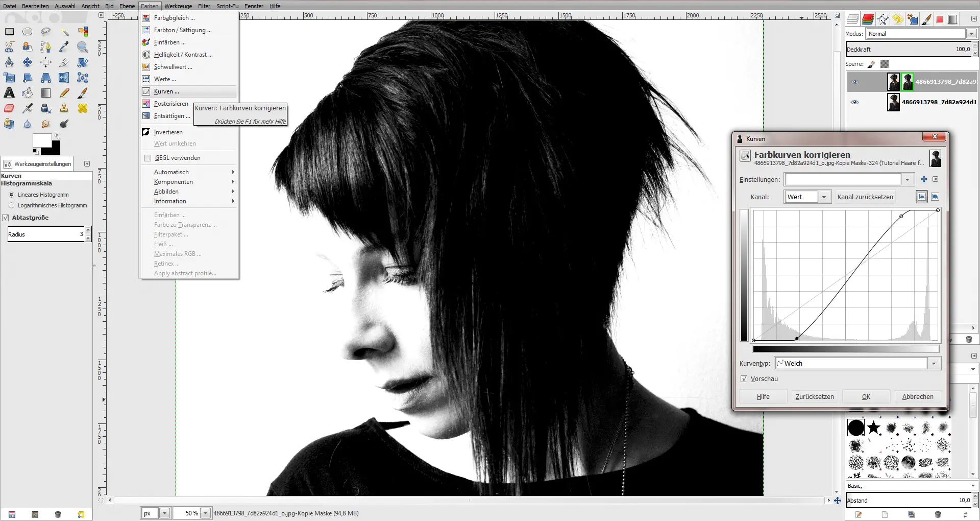Screen dimensions: 980x521
Task: Choose the Eraser tool
Action: point(9,108)
